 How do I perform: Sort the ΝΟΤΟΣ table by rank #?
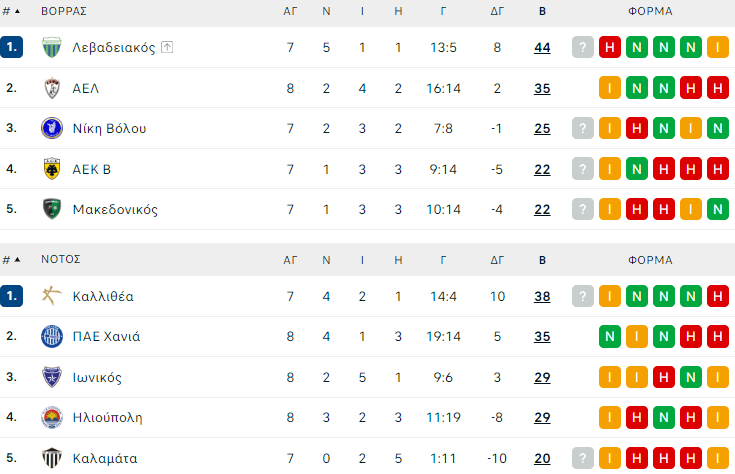pos(11,260)
